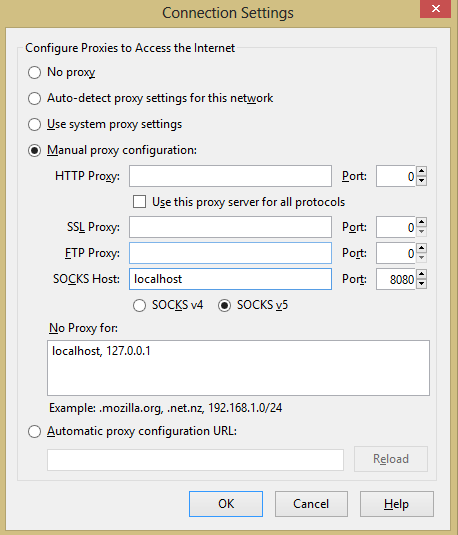Click inside the No Proxy for text area
This screenshot has width=458, height=535.
[238, 368]
